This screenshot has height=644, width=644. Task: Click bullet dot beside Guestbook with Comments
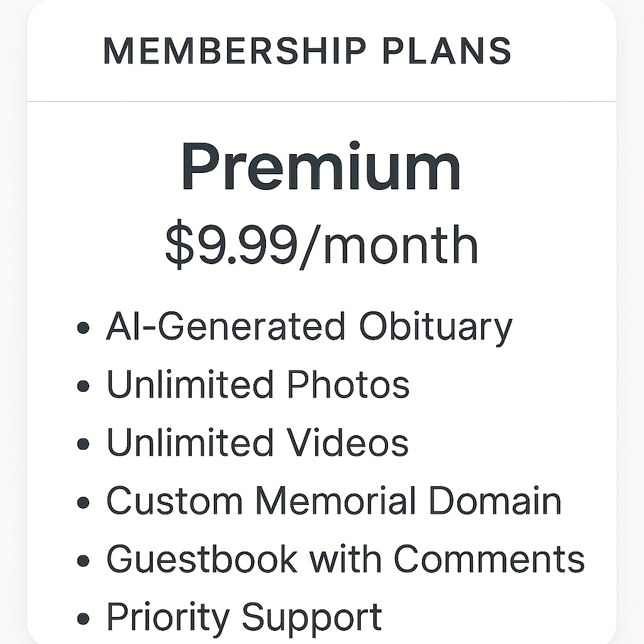tap(82, 561)
